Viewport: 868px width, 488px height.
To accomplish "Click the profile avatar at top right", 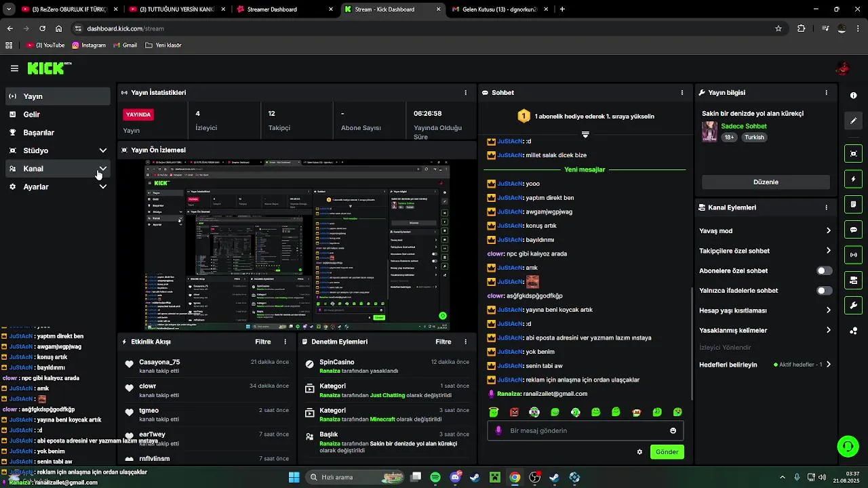I will point(843,68).
